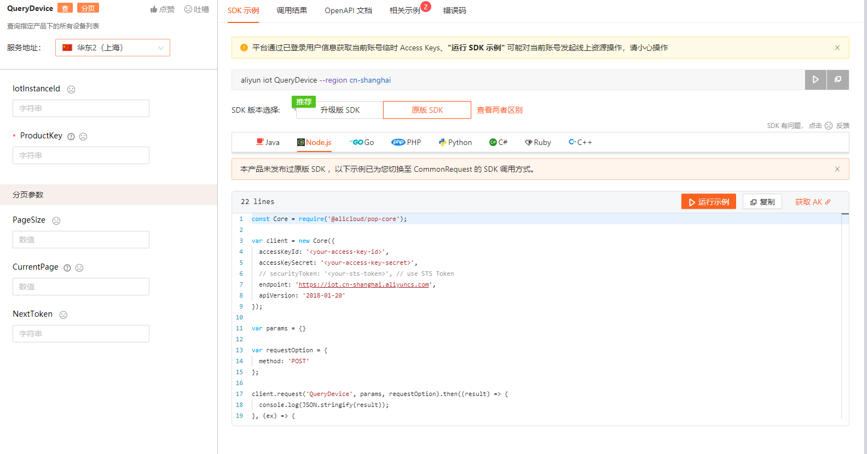
Task: Close the CommonRequest notice banner
Action: point(837,169)
